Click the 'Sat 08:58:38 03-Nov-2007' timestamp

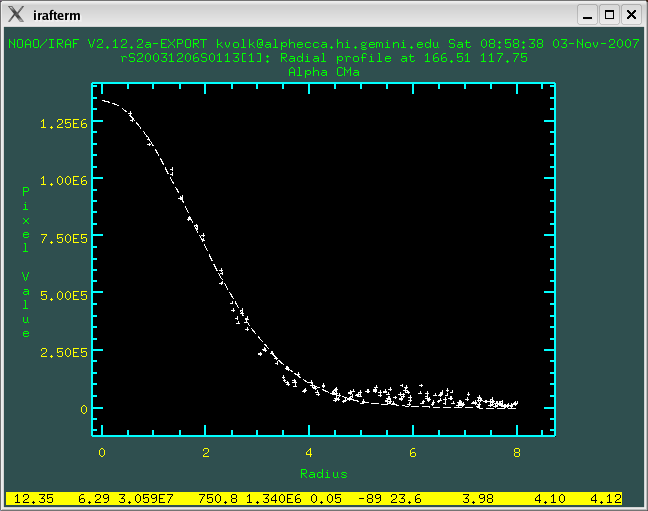pos(544,44)
